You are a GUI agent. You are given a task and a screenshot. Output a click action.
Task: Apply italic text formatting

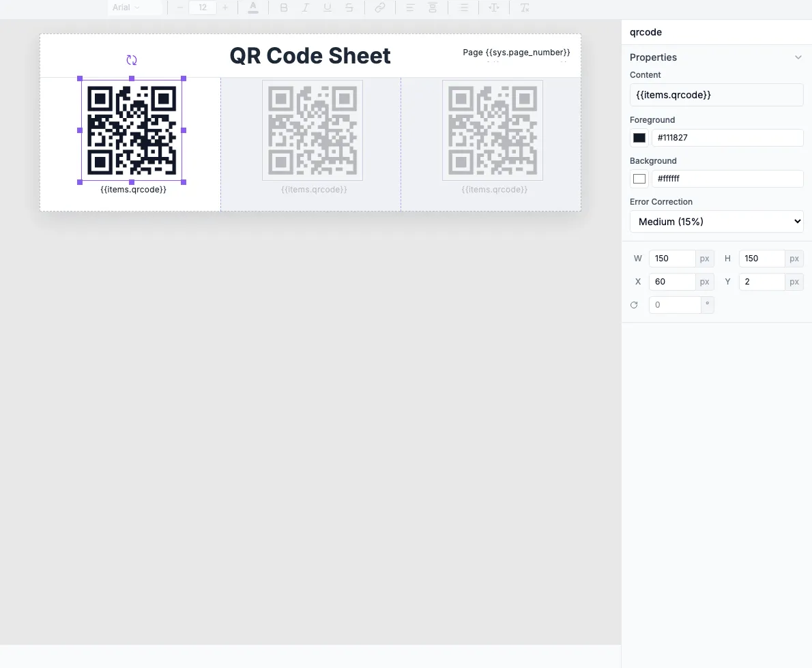click(x=306, y=8)
